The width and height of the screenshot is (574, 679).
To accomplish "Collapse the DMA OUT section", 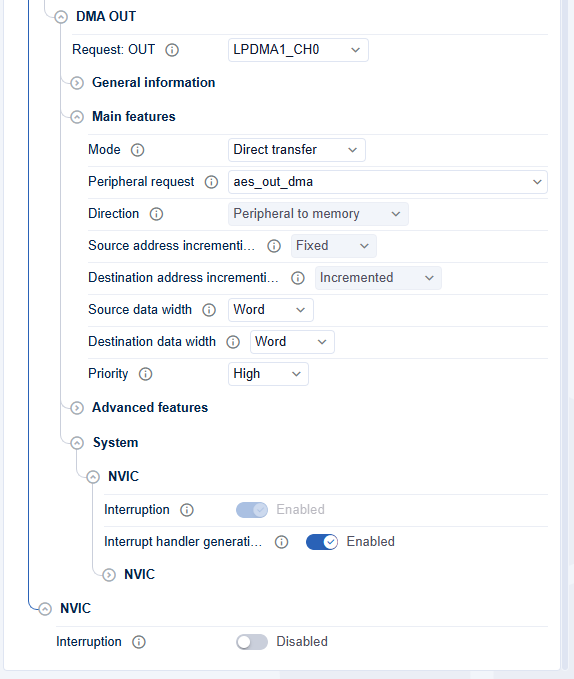I will (61, 17).
